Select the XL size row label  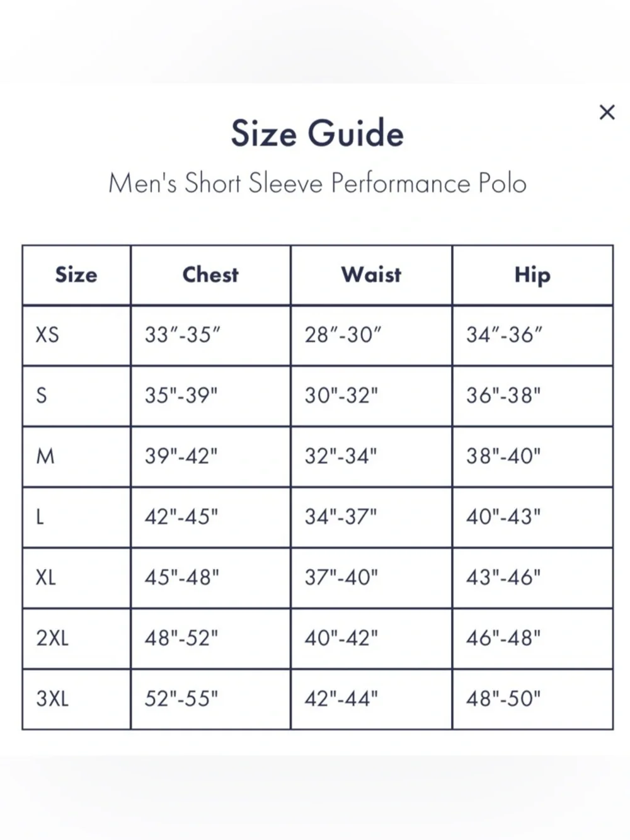45,577
